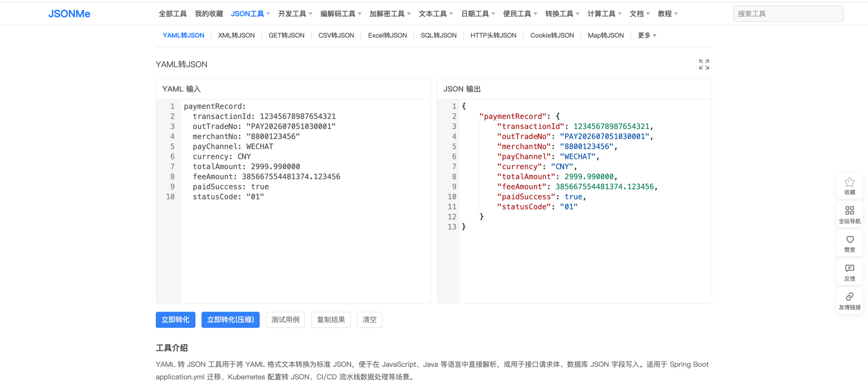Screen dimensions: 868x387
Task: Open the 文档 dropdown menu
Action: point(640,14)
